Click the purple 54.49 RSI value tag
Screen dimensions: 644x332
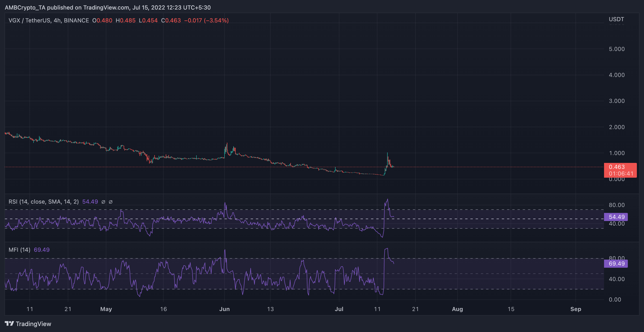click(x=616, y=217)
